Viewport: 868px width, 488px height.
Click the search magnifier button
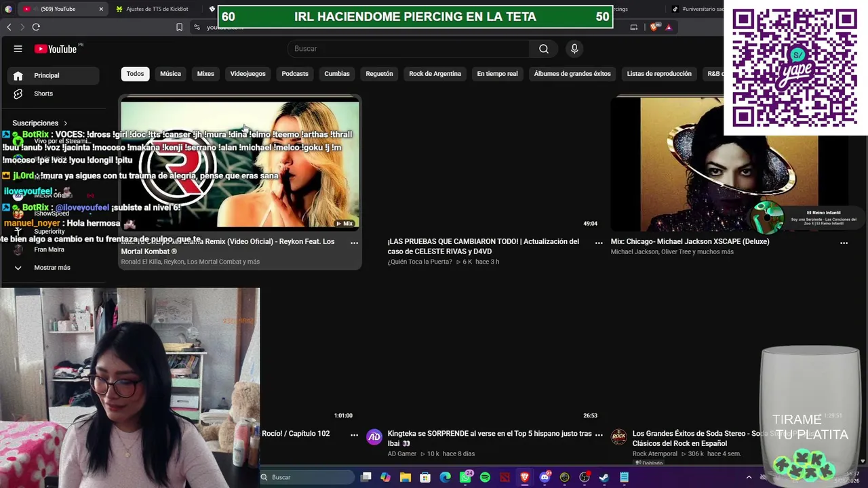coord(544,49)
